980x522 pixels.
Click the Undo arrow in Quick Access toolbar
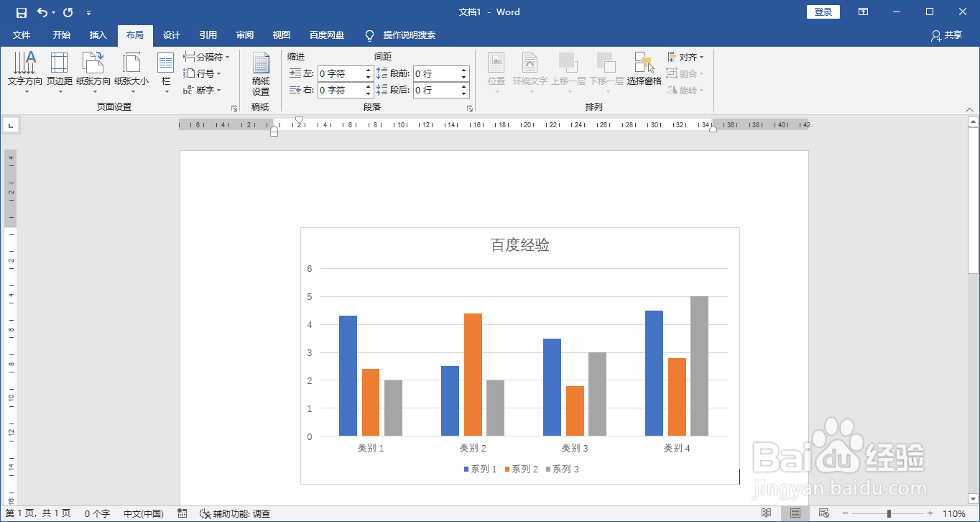click(41, 12)
